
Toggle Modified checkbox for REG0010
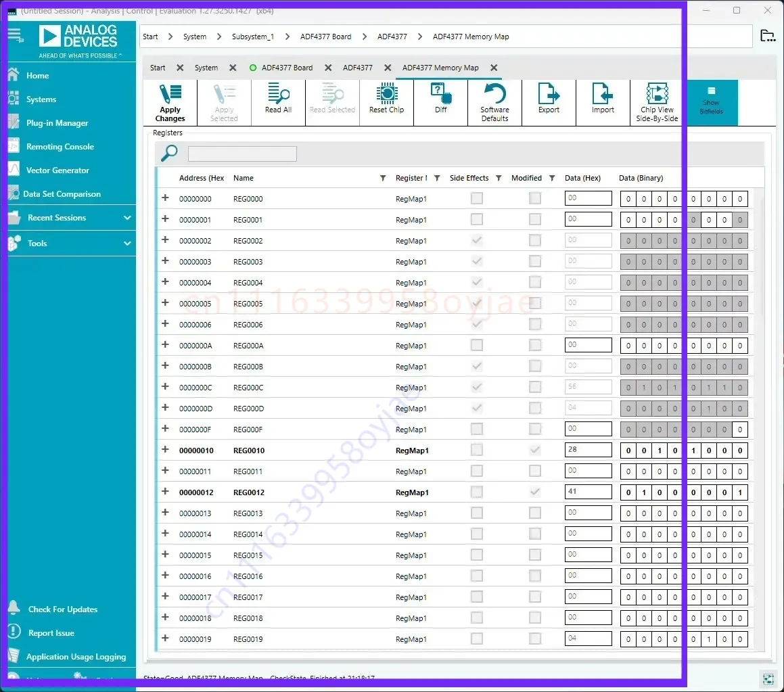tap(535, 450)
